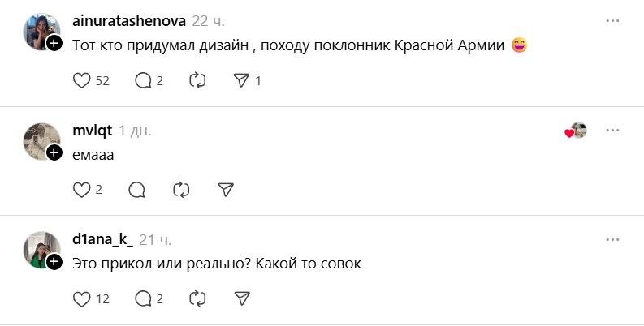This screenshot has height=326, width=644.
Task: Like ainuratashenova's comment
Action: 81,80
